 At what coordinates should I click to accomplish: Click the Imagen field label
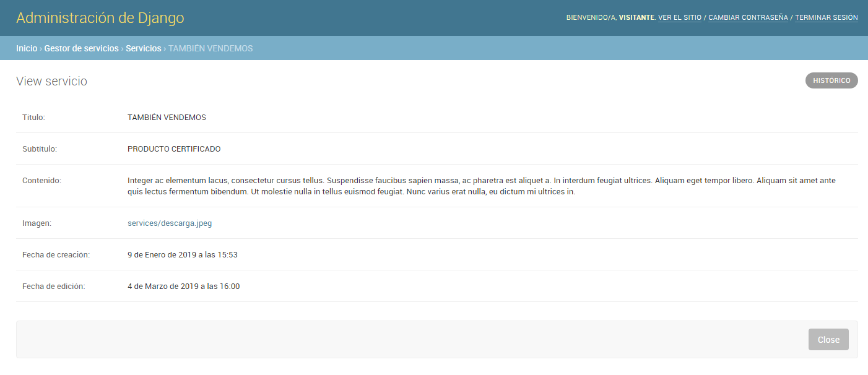pos(37,223)
